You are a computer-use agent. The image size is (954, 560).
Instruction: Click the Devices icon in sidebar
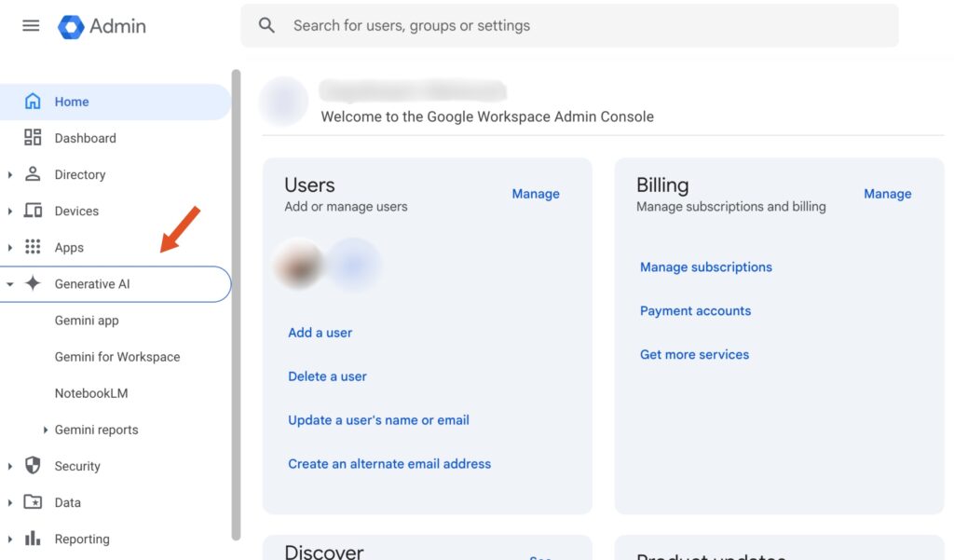33,211
